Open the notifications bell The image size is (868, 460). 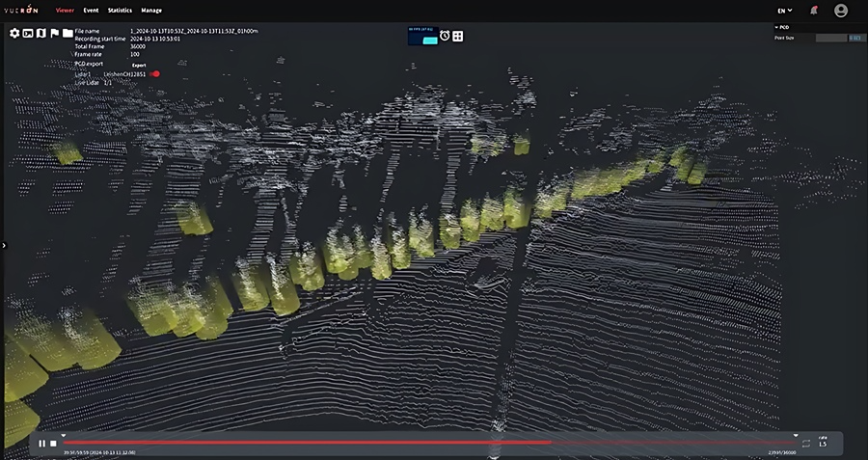813,11
